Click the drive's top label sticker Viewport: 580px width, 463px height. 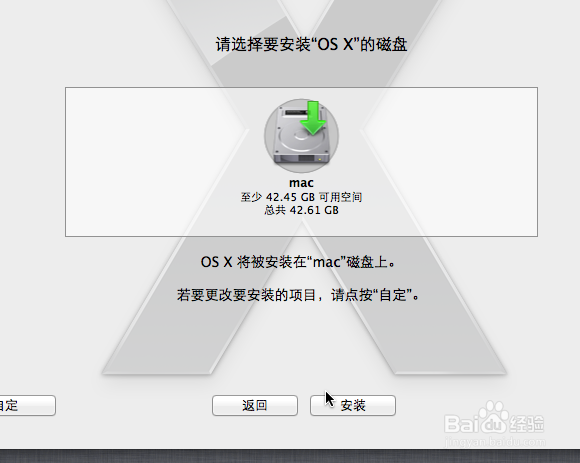pos(295,112)
